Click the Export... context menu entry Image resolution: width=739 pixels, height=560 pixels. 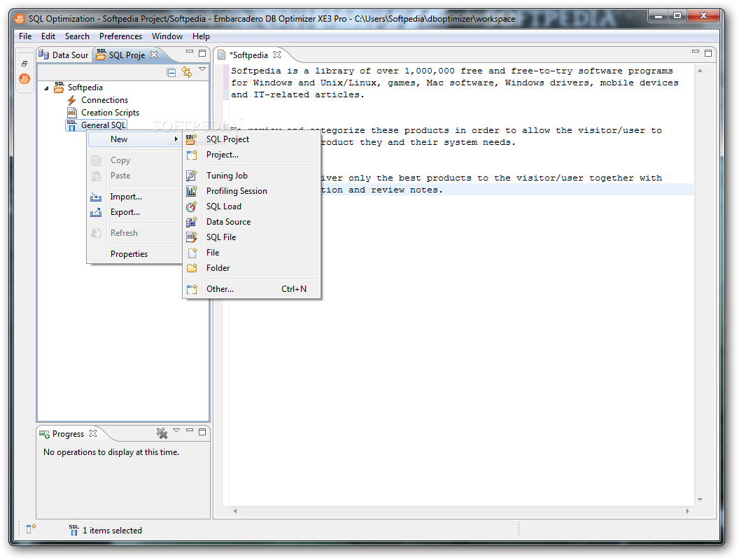tap(135, 212)
